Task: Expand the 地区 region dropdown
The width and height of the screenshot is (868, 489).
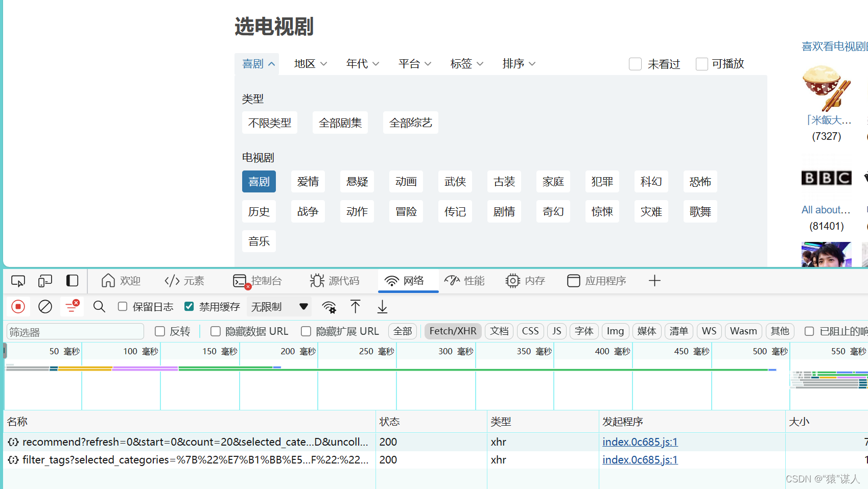Action: (311, 64)
